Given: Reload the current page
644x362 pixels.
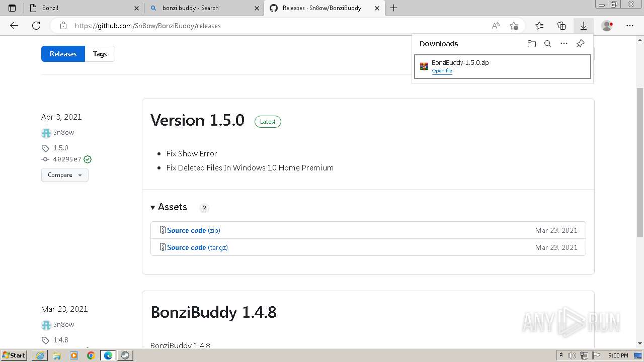Looking at the screenshot, I should pyautogui.click(x=36, y=26).
